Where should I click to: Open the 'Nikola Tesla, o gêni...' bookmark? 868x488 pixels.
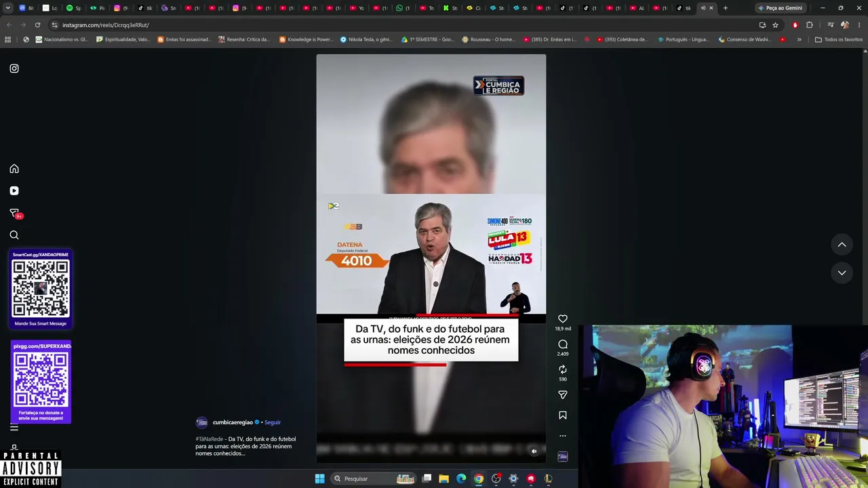(x=367, y=39)
